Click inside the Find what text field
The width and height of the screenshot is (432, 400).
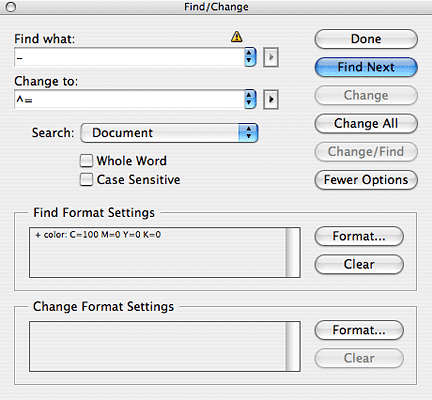point(129,57)
